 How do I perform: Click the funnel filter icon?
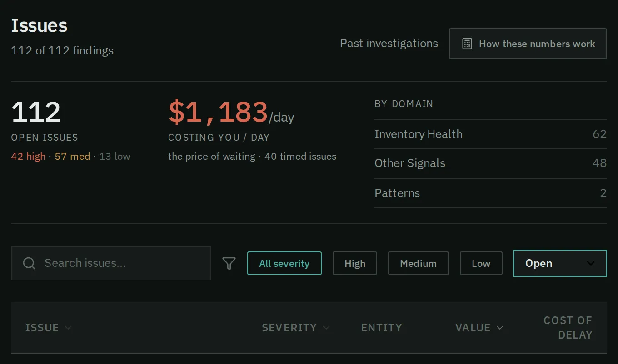click(x=229, y=263)
